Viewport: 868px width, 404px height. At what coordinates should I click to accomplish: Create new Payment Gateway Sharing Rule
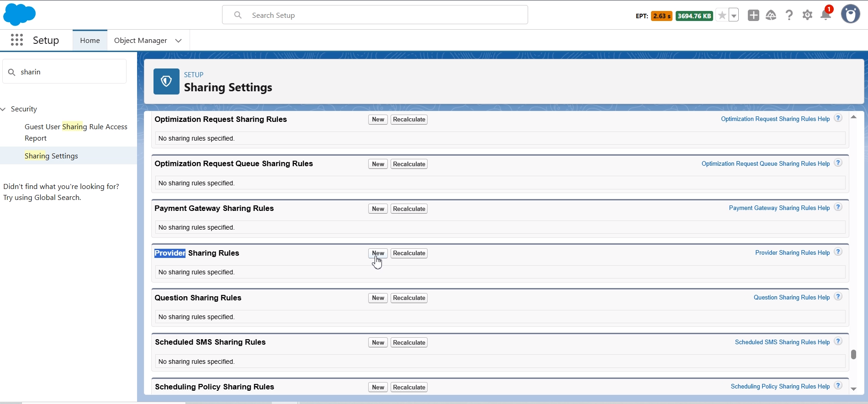(x=378, y=209)
